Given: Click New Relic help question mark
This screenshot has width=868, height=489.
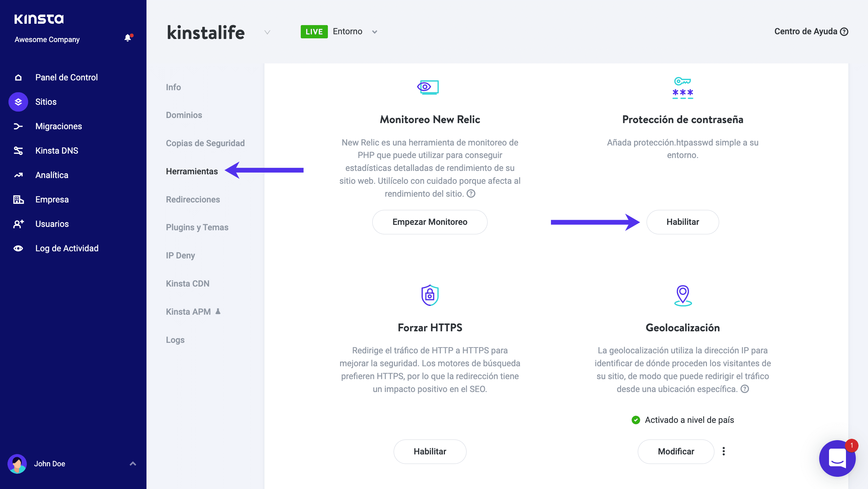Looking at the screenshot, I should coord(471,194).
